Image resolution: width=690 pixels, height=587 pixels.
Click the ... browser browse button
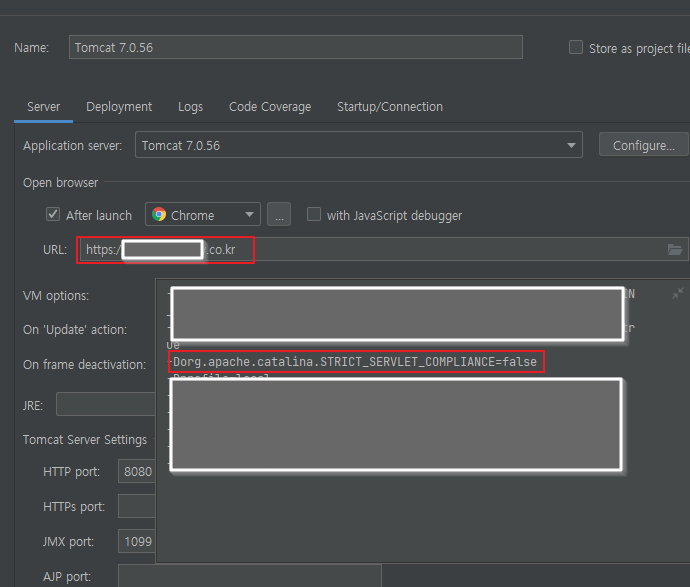point(279,215)
